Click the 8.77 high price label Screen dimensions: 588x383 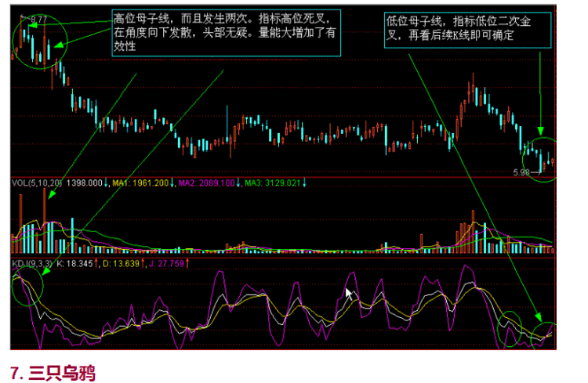[38, 19]
